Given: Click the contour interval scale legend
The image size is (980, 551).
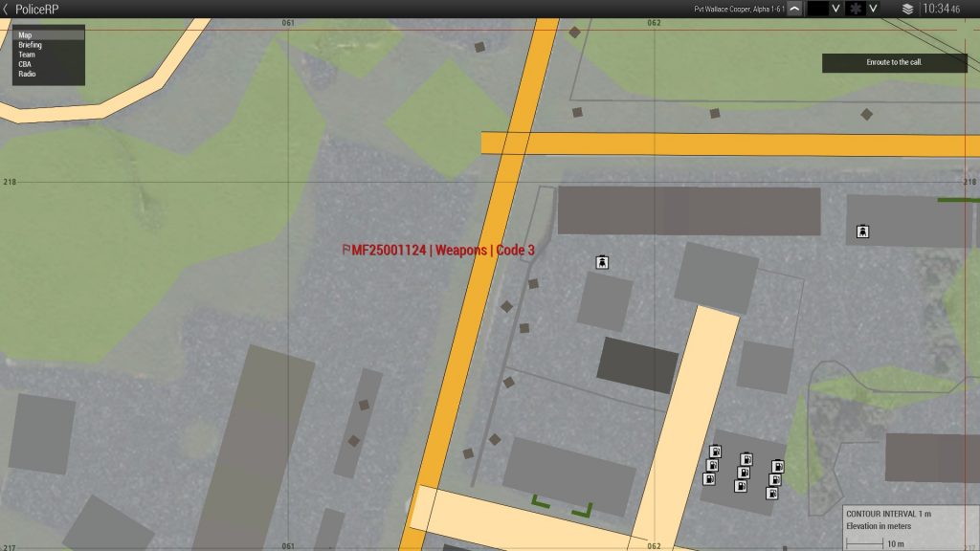Looking at the screenshot, I should point(909,528).
